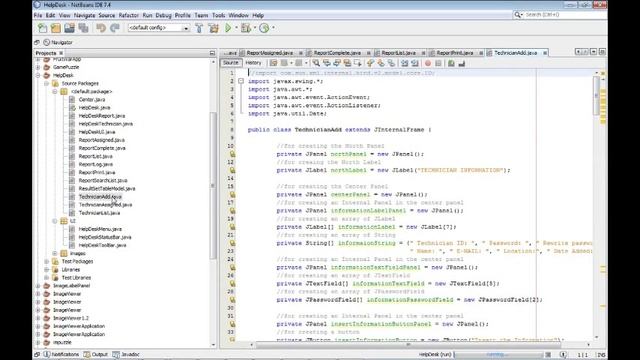Collapse the HelpDesk project node
The height and width of the screenshot is (360, 640).
(38, 75)
